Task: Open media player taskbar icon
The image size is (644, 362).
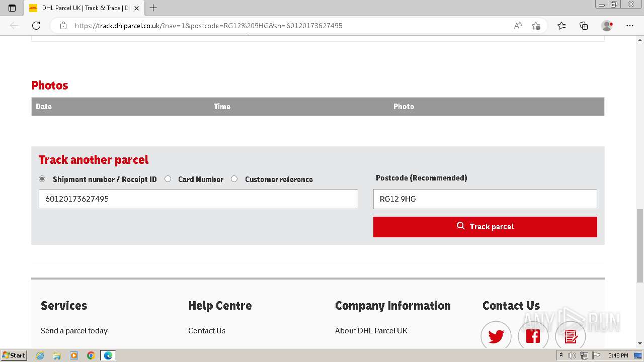Action: (x=74, y=355)
